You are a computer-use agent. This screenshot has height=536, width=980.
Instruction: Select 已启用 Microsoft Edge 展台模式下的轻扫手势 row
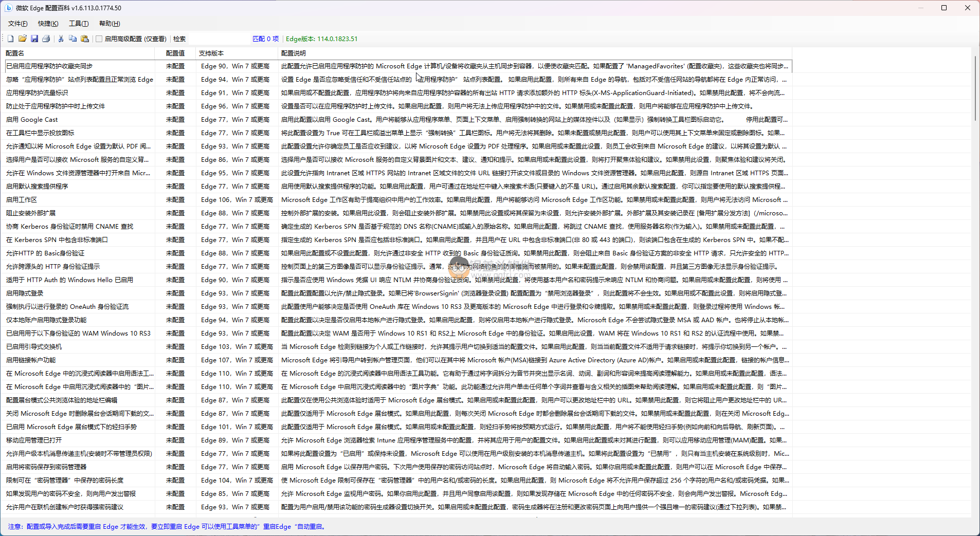398,427
